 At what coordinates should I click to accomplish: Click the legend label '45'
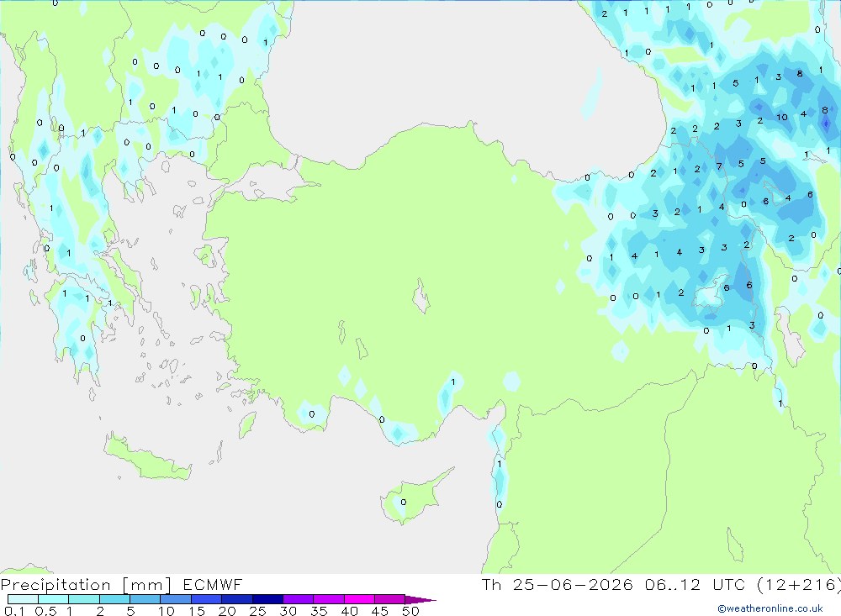point(380,611)
